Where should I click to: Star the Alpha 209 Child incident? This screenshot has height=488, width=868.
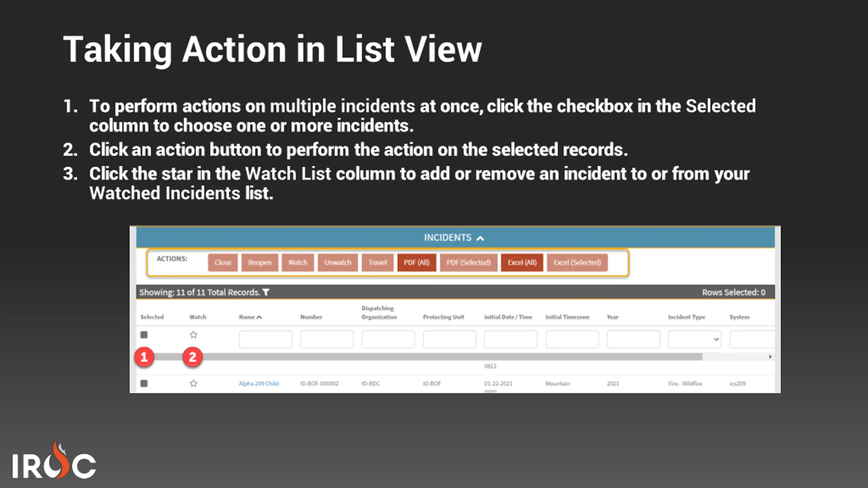click(x=193, y=383)
